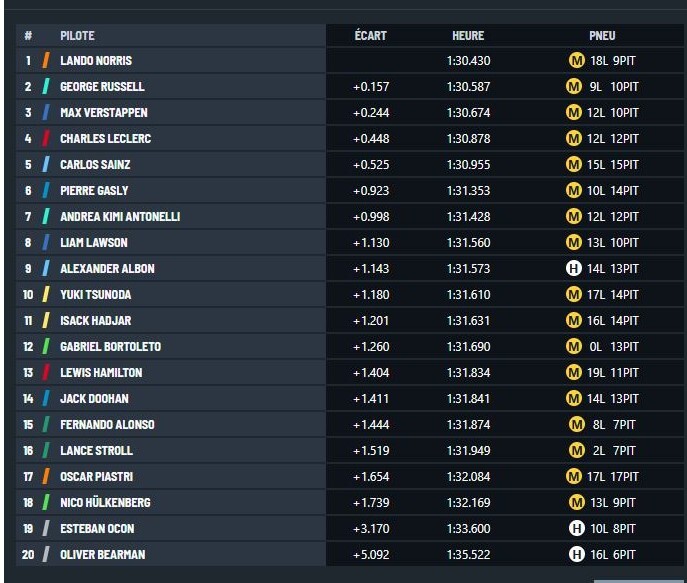This screenshot has height=583, width=687.
Task: Click the red team stripe beside Charles Leclerc
Action: [x=46, y=138]
